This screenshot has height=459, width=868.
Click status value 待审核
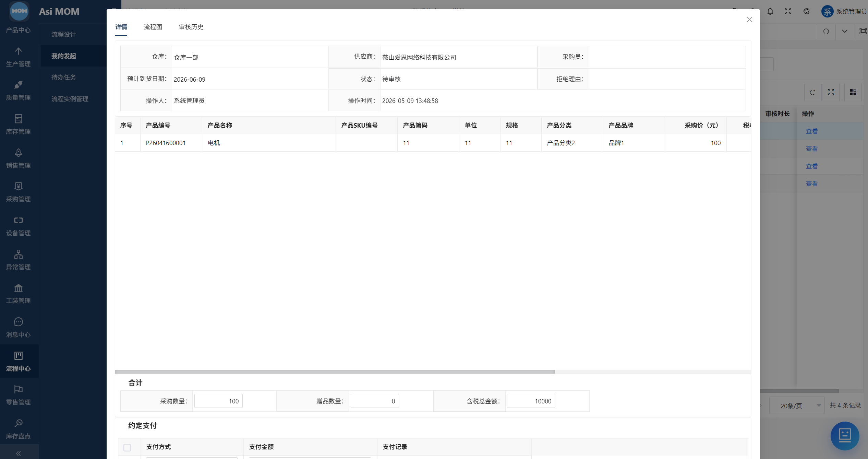point(391,79)
